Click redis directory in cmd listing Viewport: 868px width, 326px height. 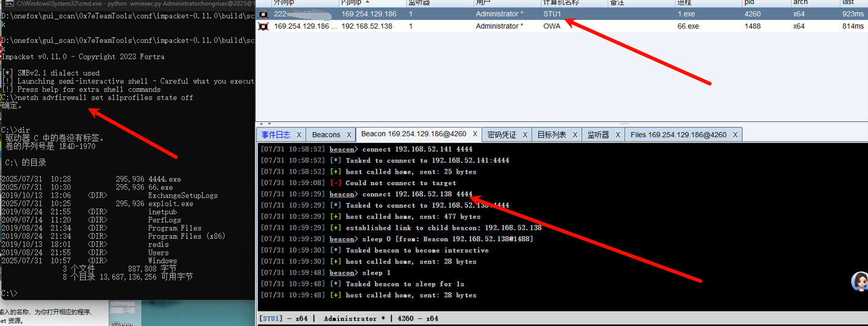[x=158, y=245]
